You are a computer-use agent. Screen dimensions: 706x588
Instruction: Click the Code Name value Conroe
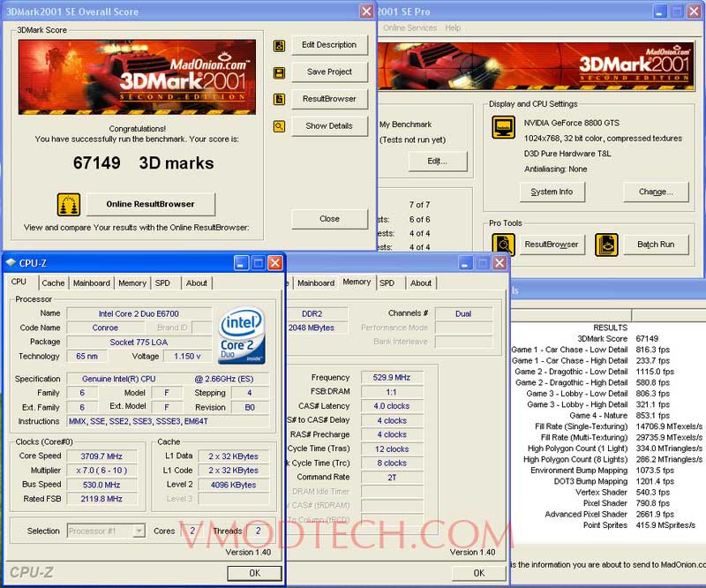105,328
